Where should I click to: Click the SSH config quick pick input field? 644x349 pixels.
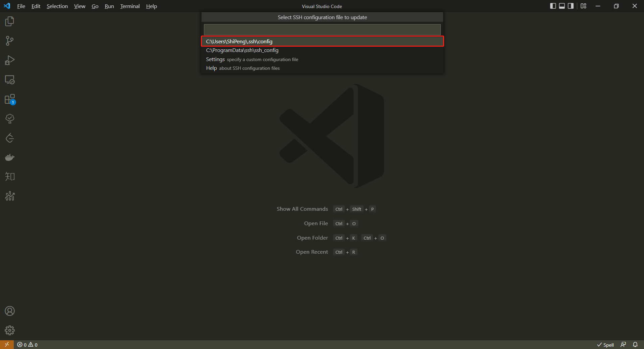tap(322, 30)
